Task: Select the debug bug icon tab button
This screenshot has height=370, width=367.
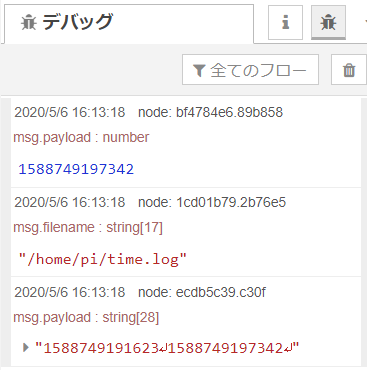Action: pos(328,23)
